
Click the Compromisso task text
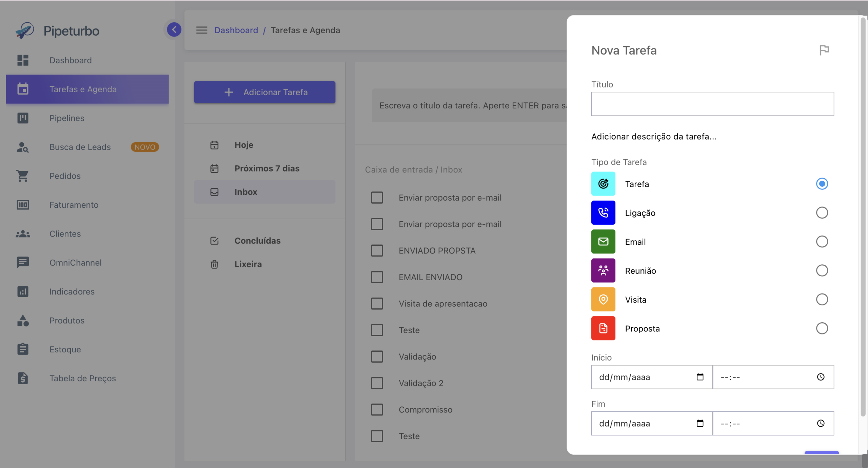426,409
